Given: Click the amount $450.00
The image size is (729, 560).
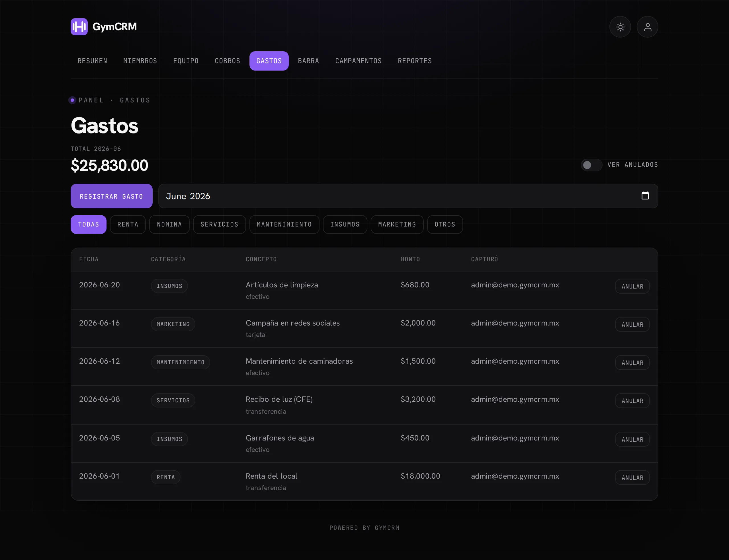Looking at the screenshot, I should [415, 438].
